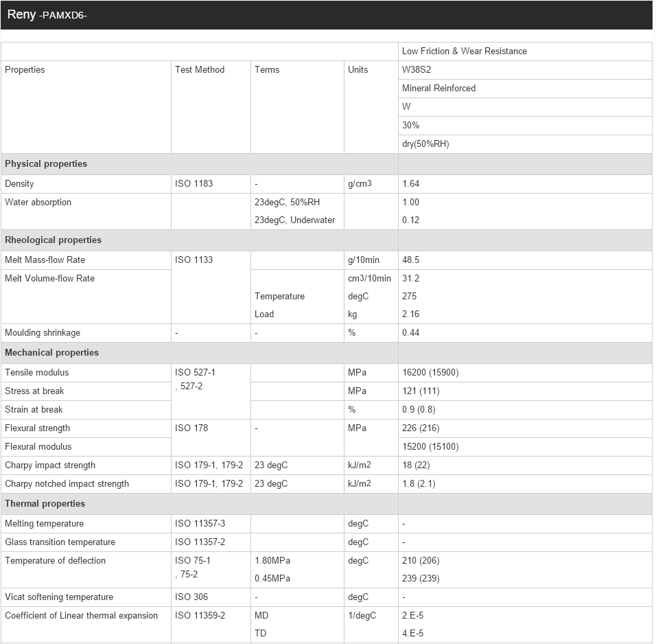The height and width of the screenshot is (644, 656).
Task: Click the melt mass-flow value "48.5"
Action: [410, 260]
